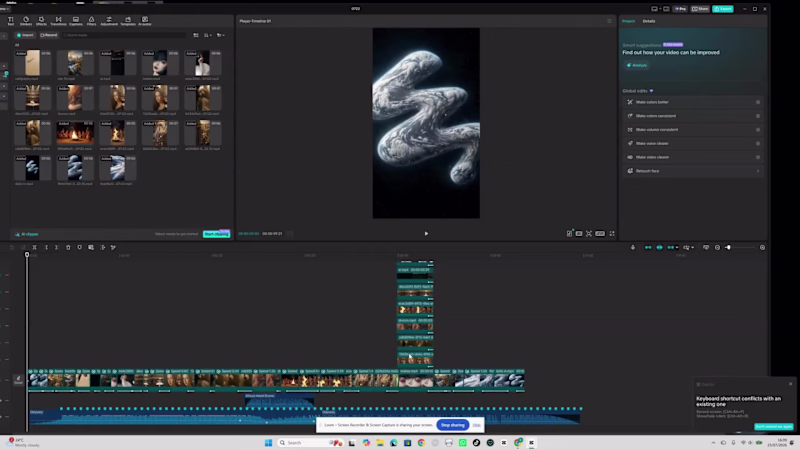The width and height of the screenshot is (800, 450).
Task: Switch media view with grid/list icon
Action: [x=196, y=35]
